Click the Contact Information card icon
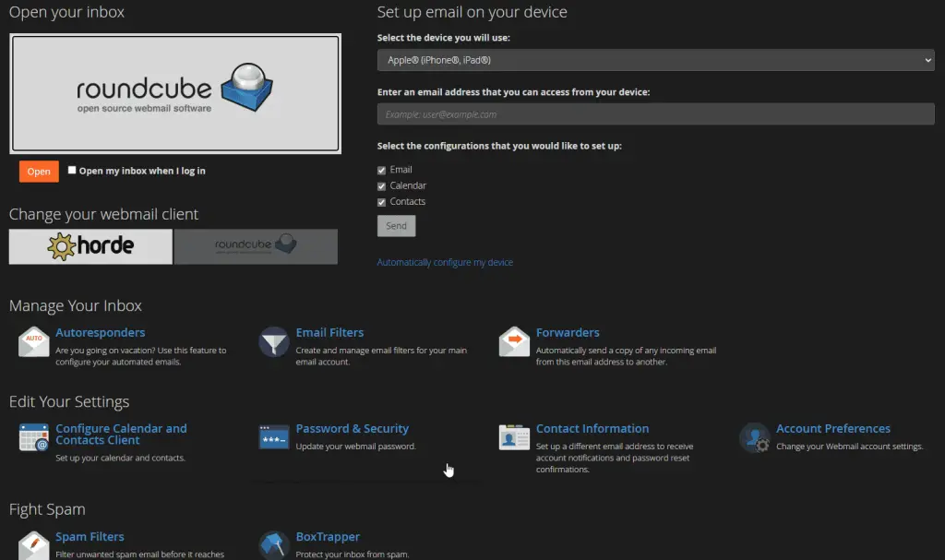 pyautogui.click(x=514, y=437)
